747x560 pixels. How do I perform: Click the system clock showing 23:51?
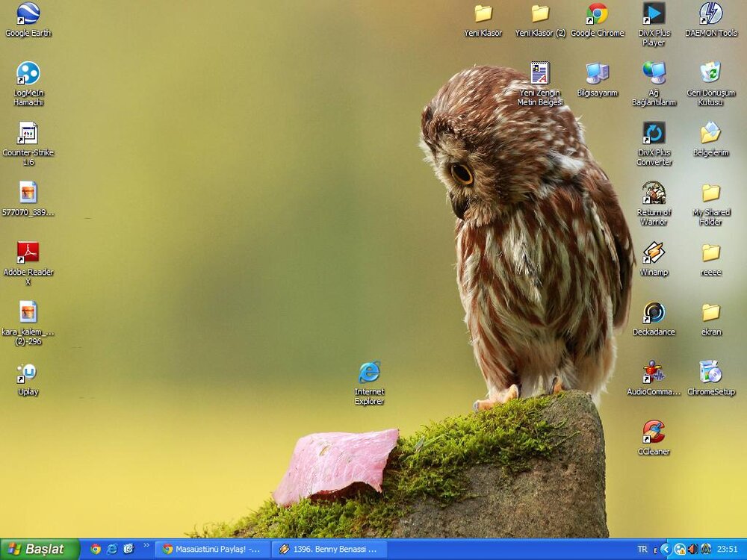tap(727, 550)
